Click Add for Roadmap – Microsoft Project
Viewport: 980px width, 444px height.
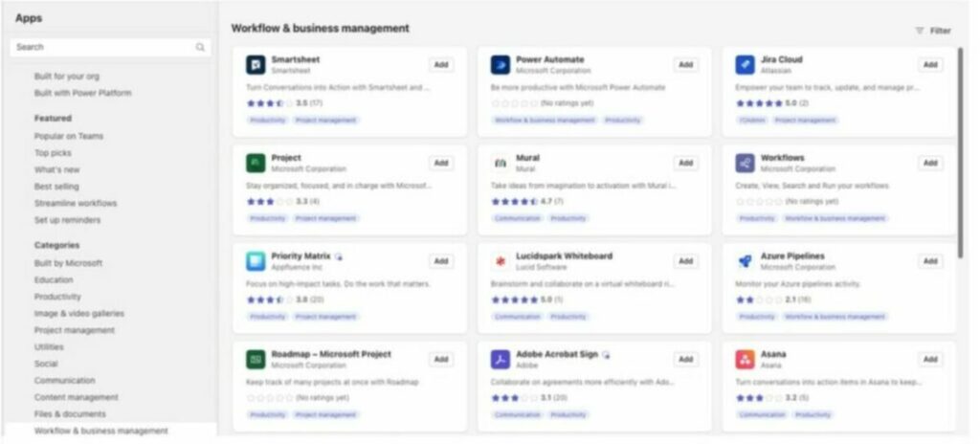(x=441, y=360)
